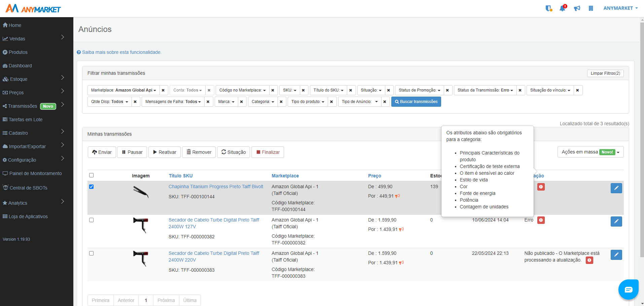Edit the Chapinha Titanium Progress listing

point(616,188)
